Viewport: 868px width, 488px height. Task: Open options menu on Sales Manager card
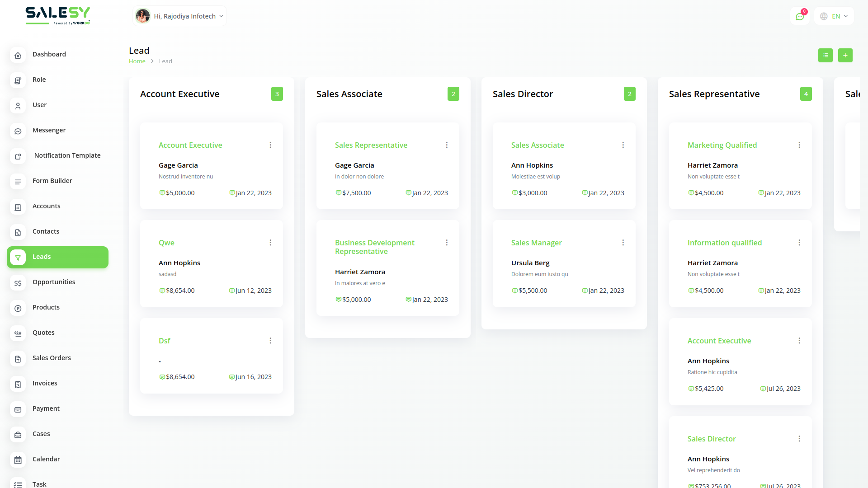tap(623, 243)
